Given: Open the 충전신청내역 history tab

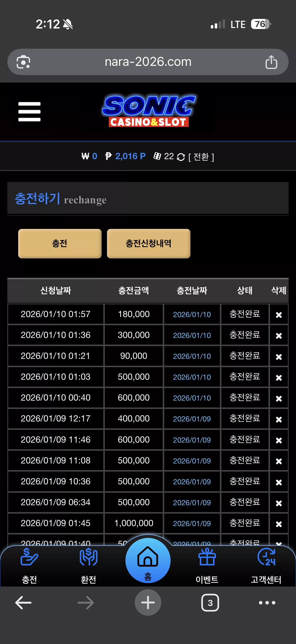Looking at the screenshot, I should tap(149, 243).
